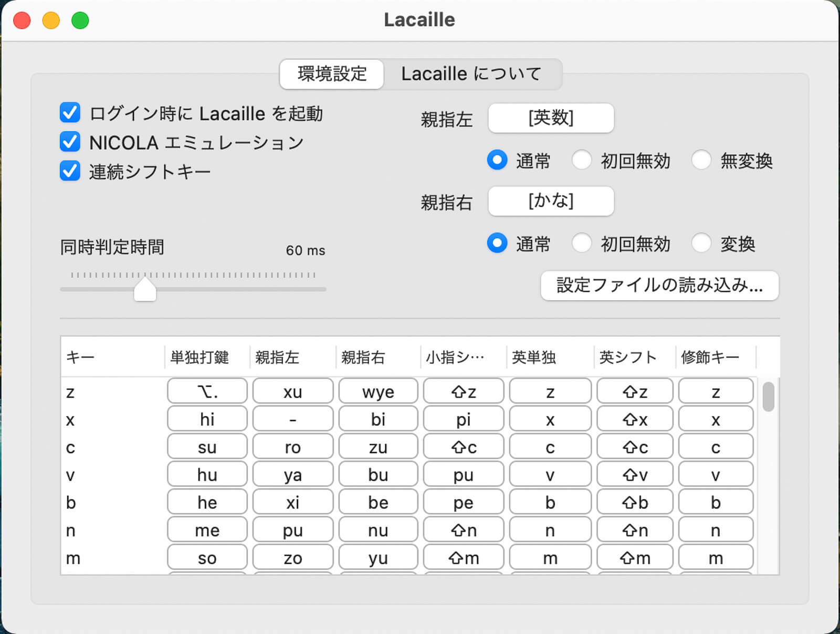Click the ⌥. cell in row z

click(207, 392)
